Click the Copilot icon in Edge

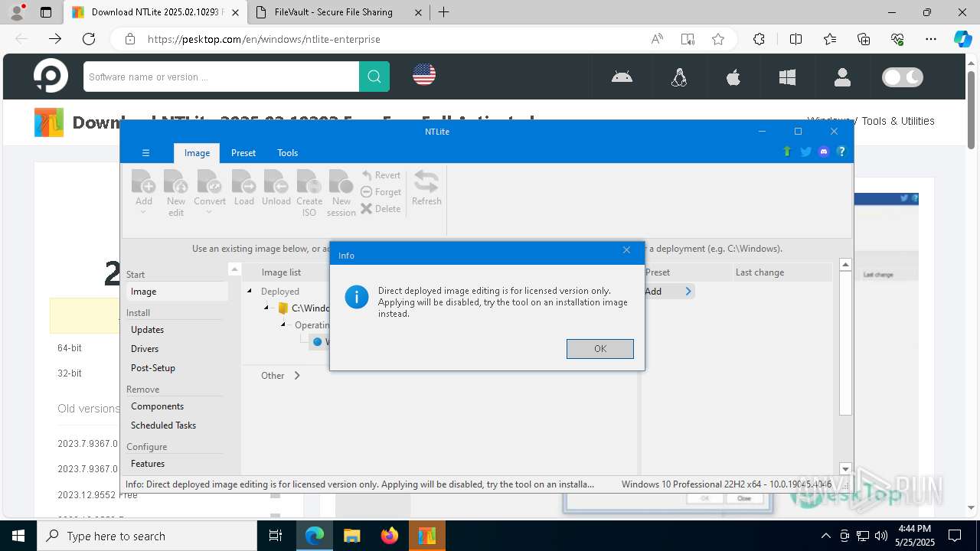(962, 39)
